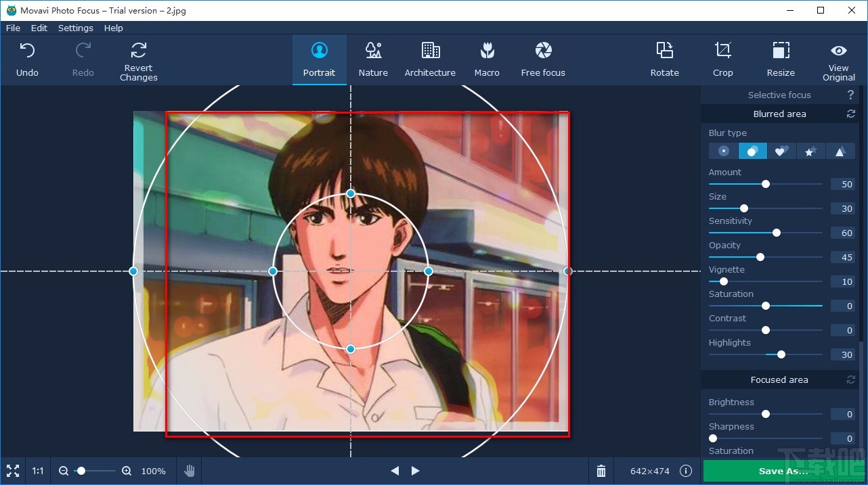The image size is (868, 485).
Task: Click the Amount slider handle
Action: pyautogui.click(x=766, y=184)
